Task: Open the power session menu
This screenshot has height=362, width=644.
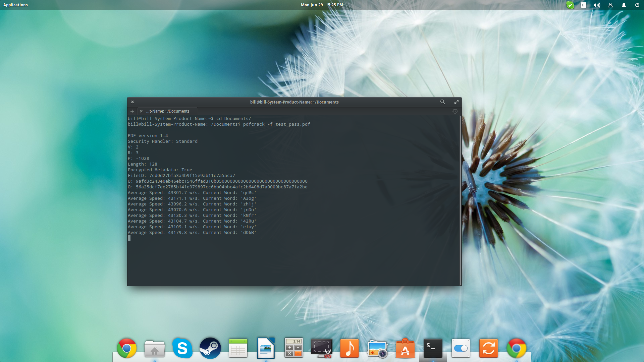Action: click(637, 5)
